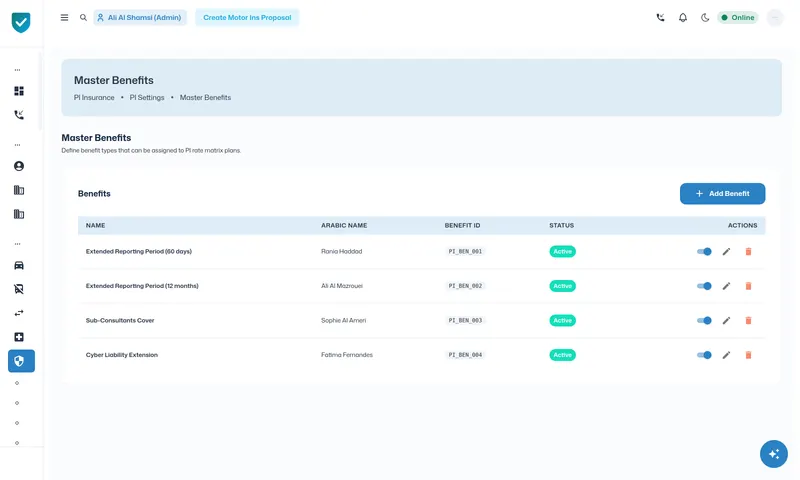This screenshot has height=480, width=800.
Task: Open the car motor insurance icon
Action: pyautogui.click(x=19, y=265)
